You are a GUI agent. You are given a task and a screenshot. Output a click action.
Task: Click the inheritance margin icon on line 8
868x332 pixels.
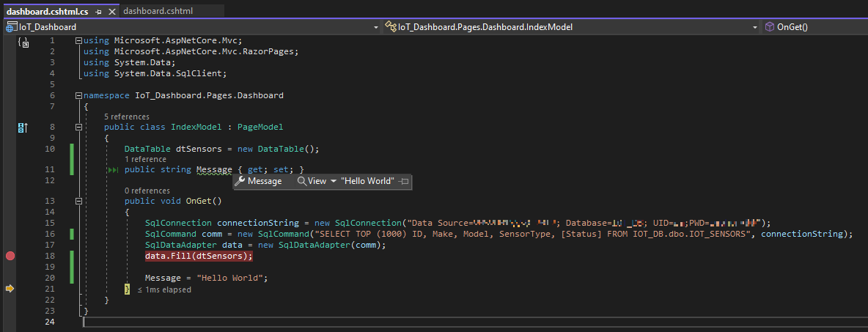click(22, 128)
